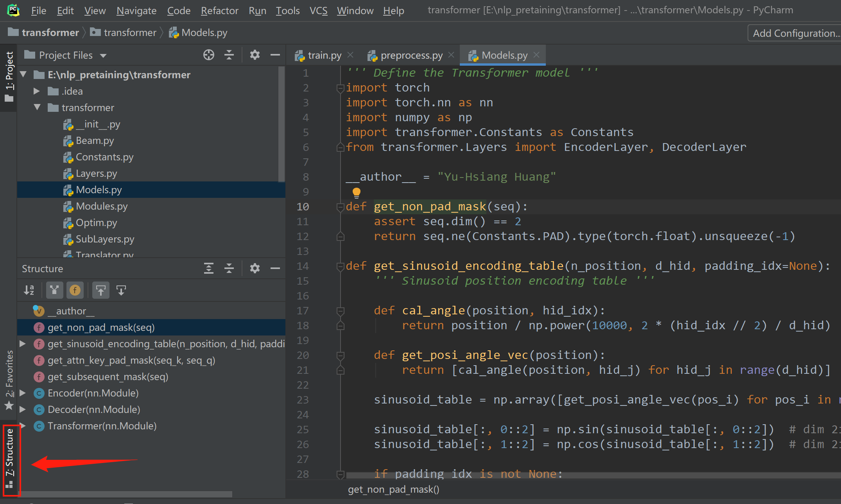Collapse all in the Project Files panel
The height and width of the screenshot is (504, 841).
pos(229,55)
